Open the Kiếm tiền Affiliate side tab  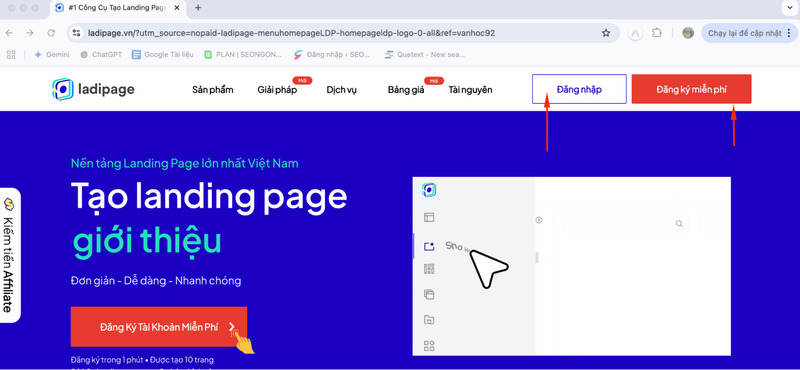point(9,255)
